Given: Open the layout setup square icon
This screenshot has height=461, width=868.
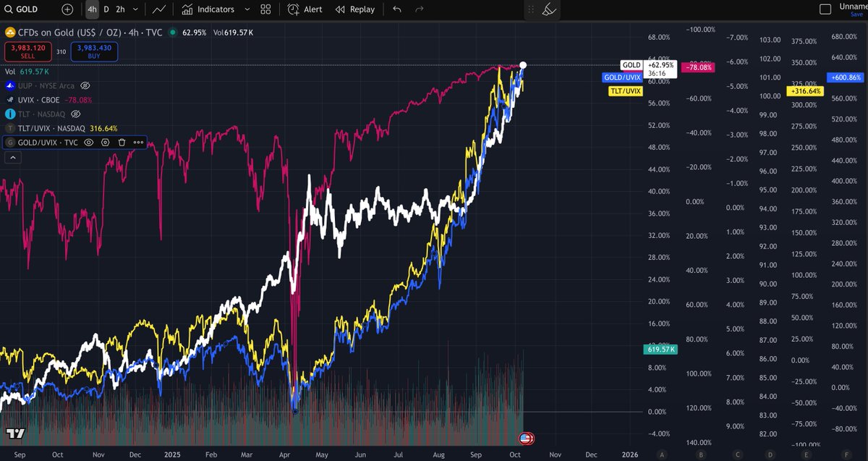Looking at the screenshot, I should 825,9.
